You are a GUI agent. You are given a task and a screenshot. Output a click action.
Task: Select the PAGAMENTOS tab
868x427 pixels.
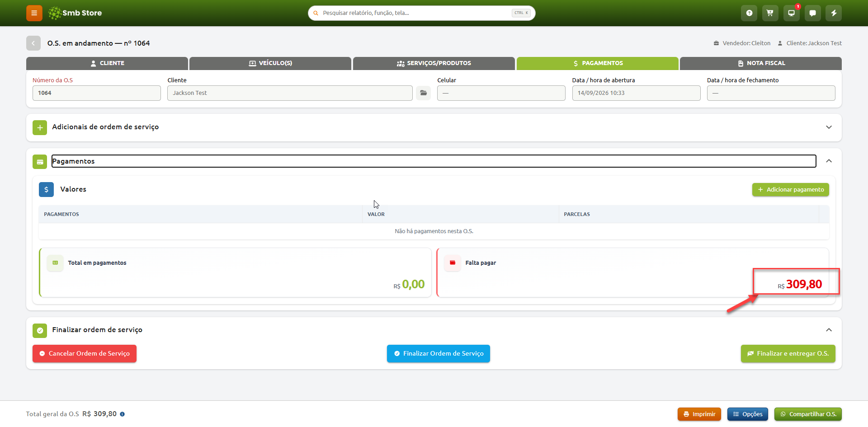[597, 63]
